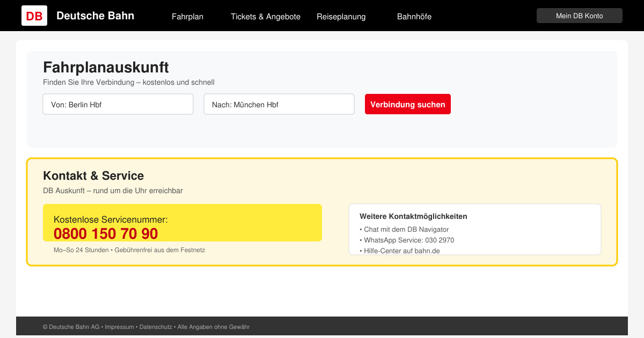
Task: Click the Deutsche Bahn brand name
Action: click(x=96, y=16)
